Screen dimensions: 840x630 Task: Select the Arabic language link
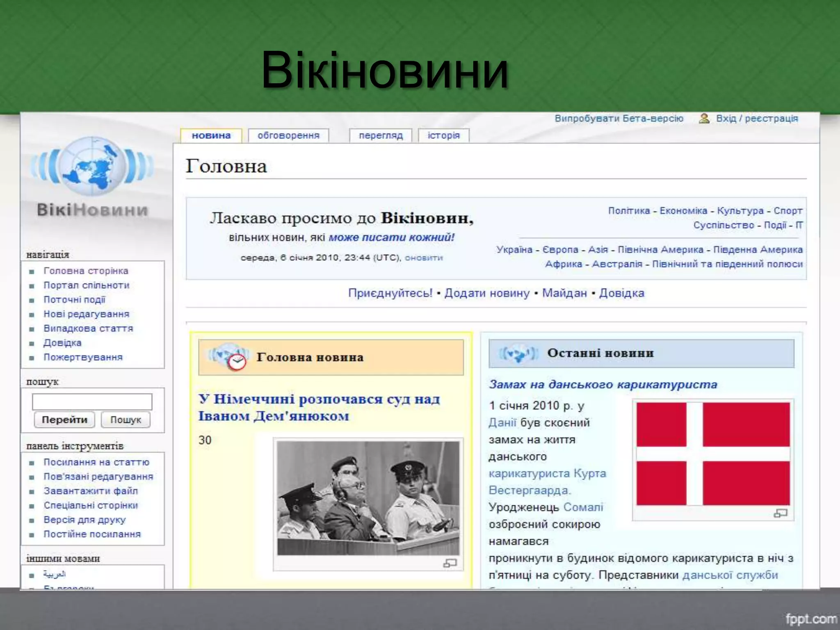55,574
